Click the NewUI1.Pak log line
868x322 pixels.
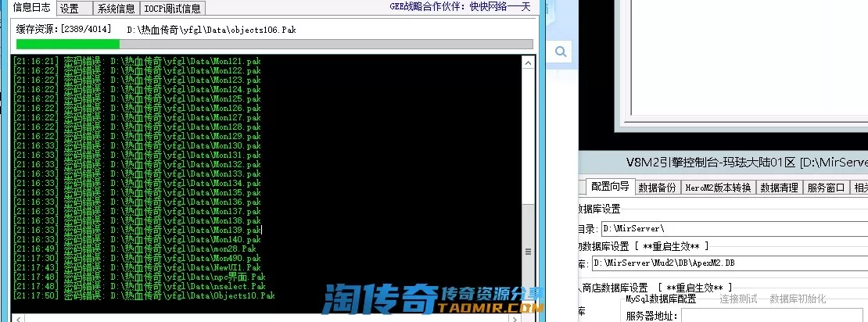(x=136, y=268)
